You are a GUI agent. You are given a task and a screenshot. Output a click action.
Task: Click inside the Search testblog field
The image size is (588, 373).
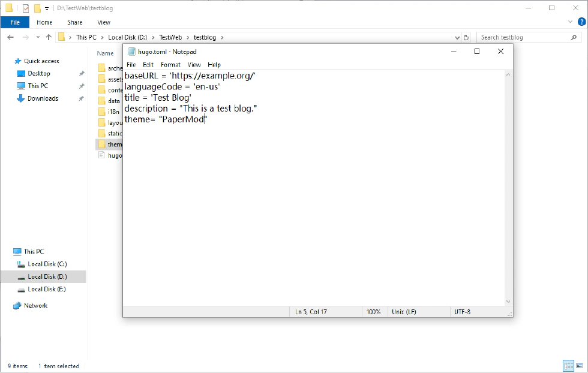[522, 37]
